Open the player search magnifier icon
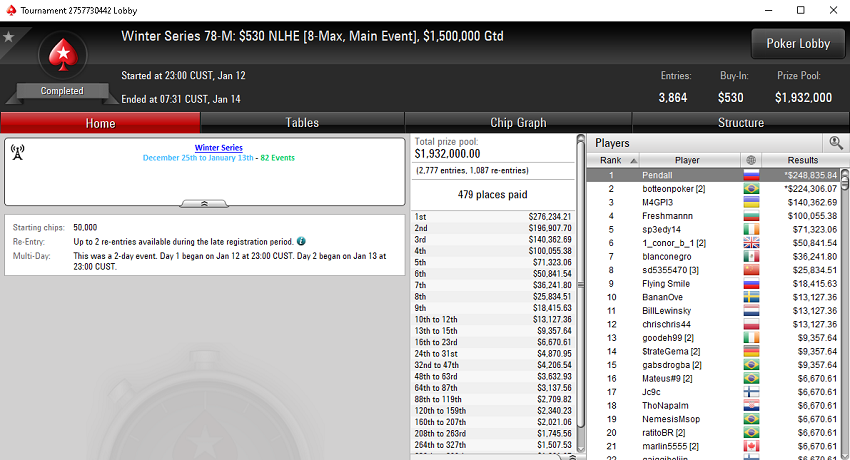This screenshot has width=850, height=460. click(x=835, y=143)
